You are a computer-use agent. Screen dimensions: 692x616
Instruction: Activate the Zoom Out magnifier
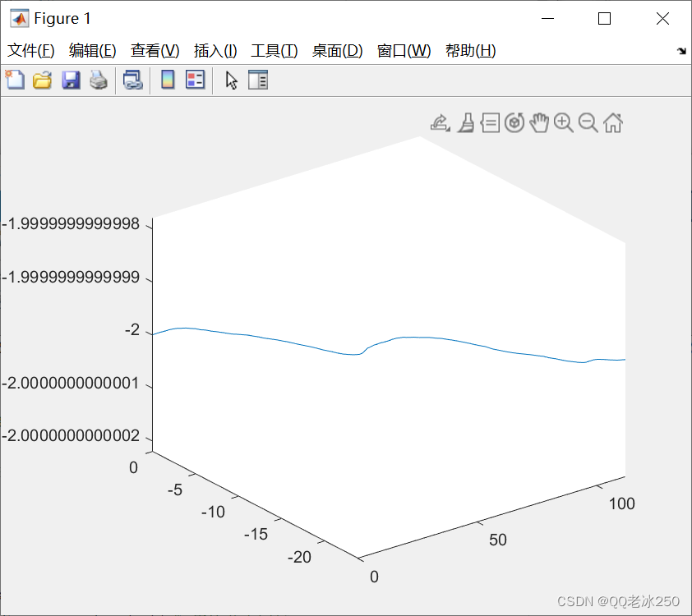(x=588, y=123)
